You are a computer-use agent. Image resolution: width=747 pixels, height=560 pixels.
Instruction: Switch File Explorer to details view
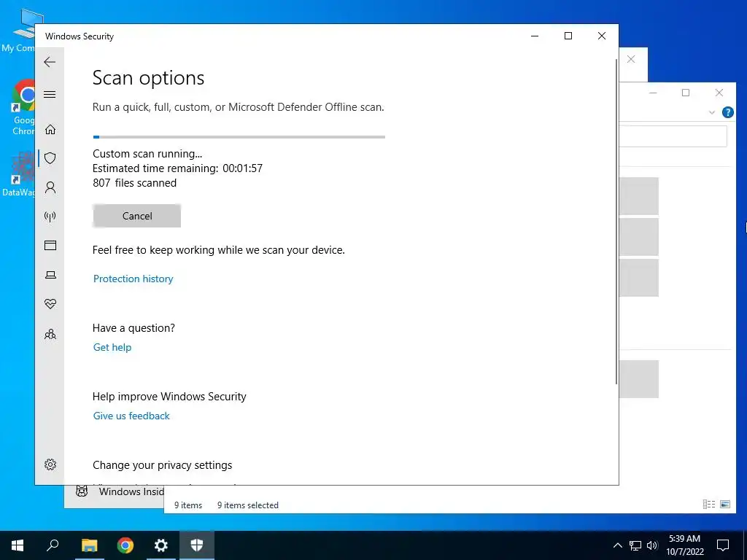coord(709,505)
